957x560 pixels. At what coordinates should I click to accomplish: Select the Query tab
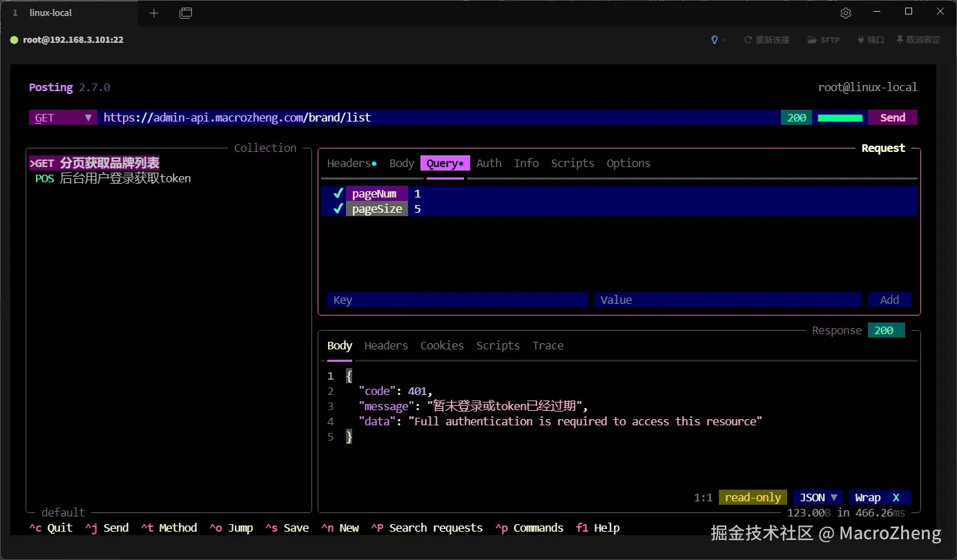[445, 163]
